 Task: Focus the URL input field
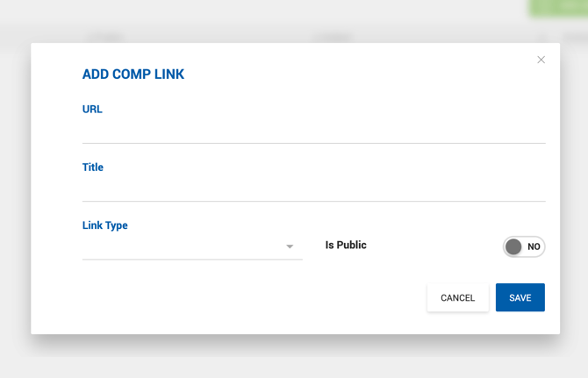point(314,132)
